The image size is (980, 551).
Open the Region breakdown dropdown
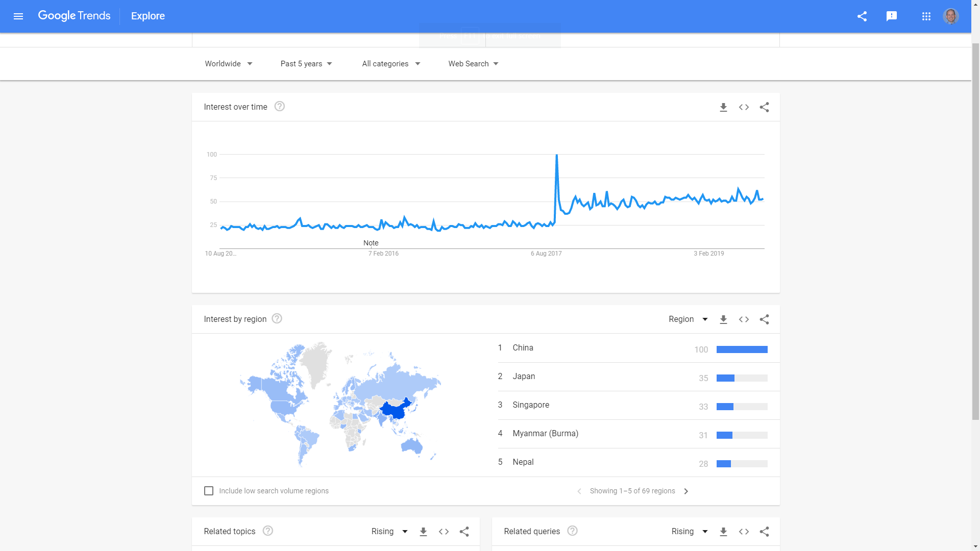pos(688,319)
